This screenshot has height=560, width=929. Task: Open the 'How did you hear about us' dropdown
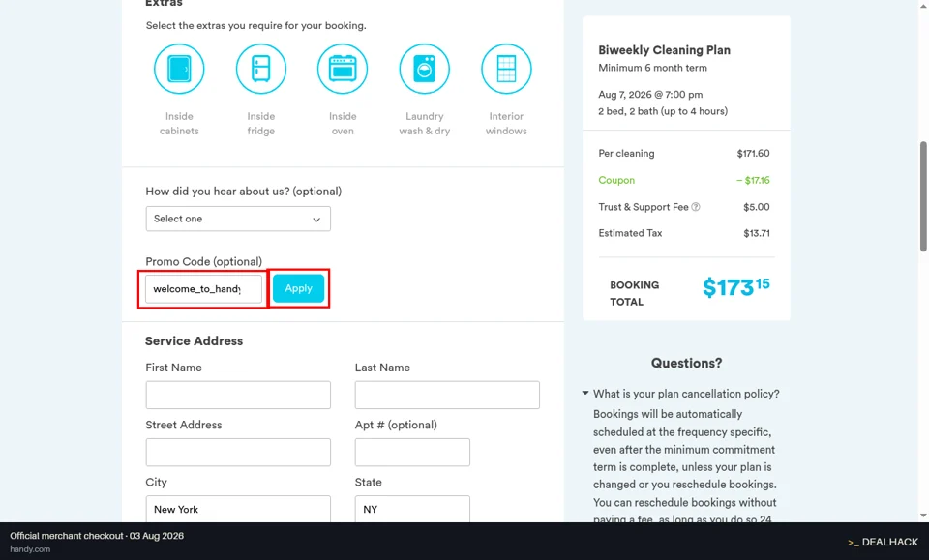238,219
